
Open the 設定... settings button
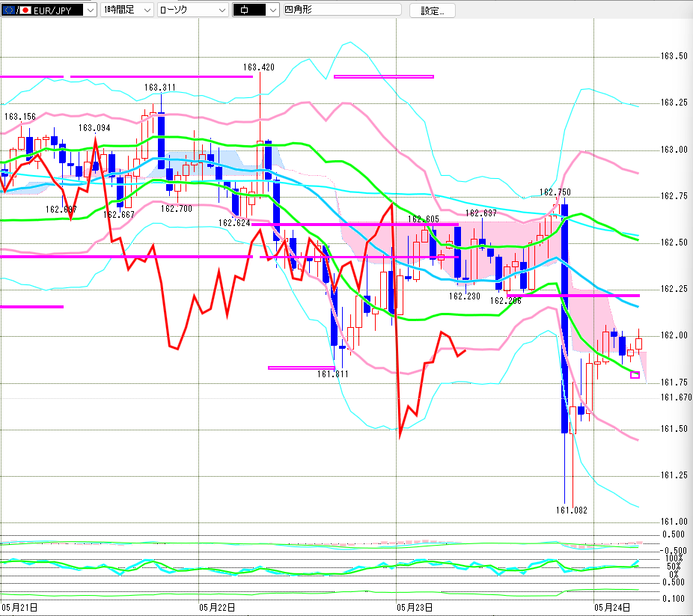tap(433, 10)
